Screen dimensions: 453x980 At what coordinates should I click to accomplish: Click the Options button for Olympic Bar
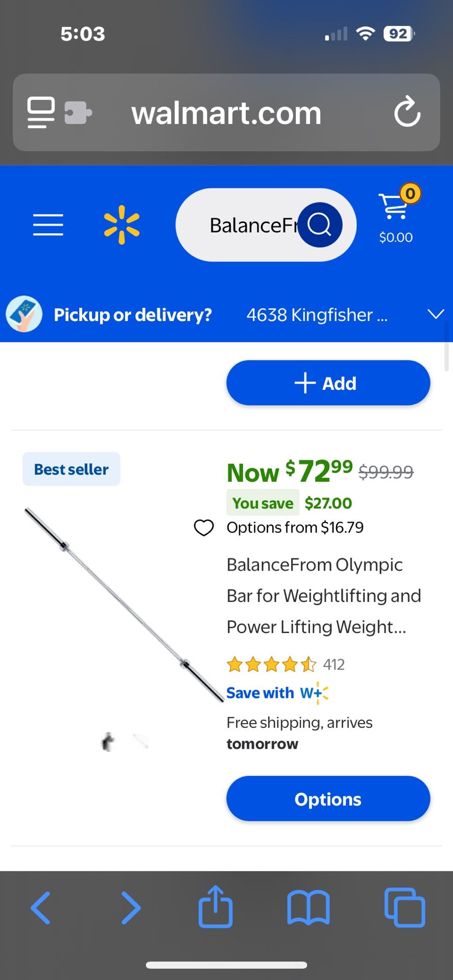(x=328, y=799)
